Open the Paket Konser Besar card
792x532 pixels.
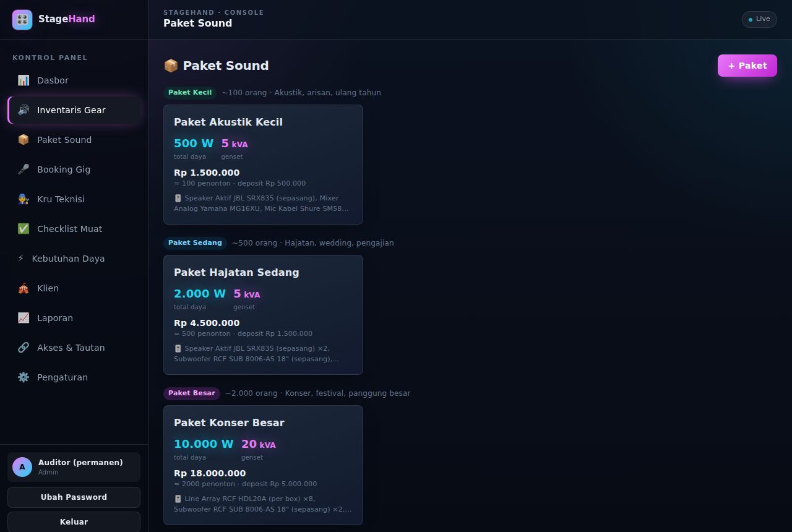263,465
